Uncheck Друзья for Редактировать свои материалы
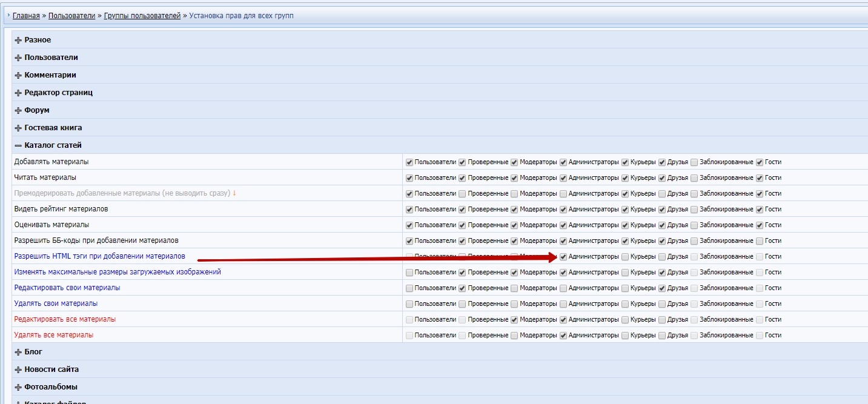 (x=662, y=288)
